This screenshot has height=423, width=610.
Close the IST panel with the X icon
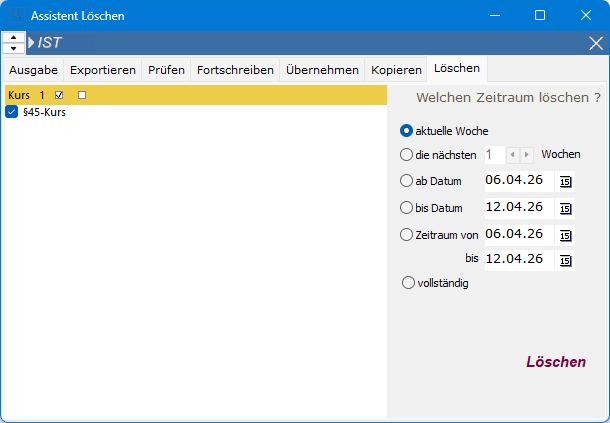[595, 43]
